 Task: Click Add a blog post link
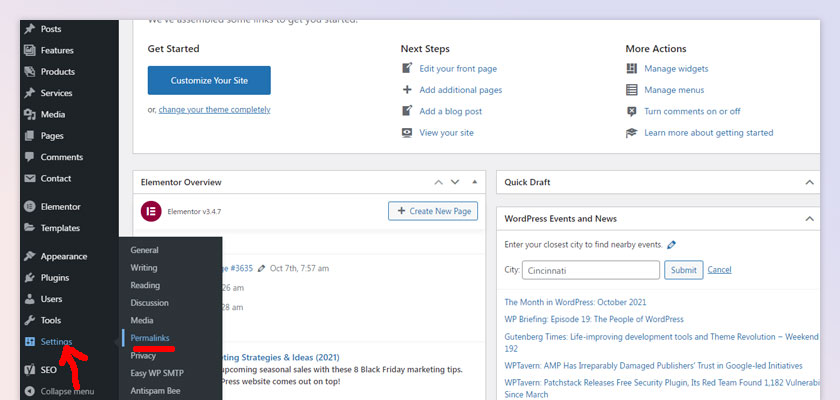451,111
